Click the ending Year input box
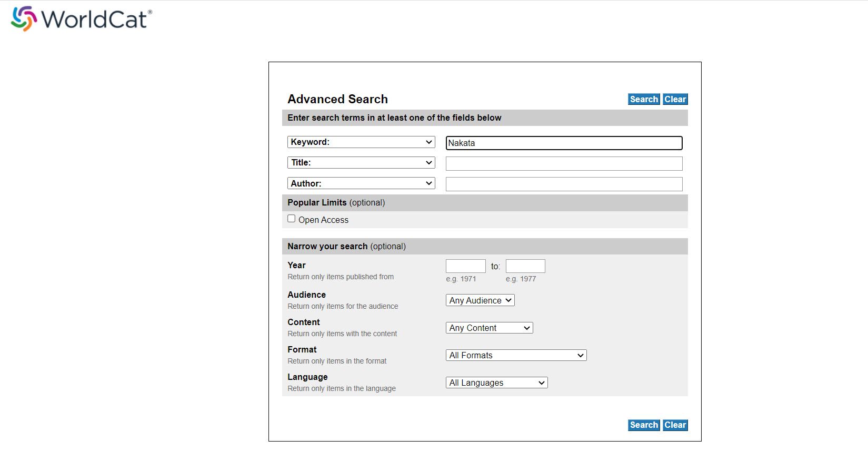868x470 pixels. [x=525, y=266]
